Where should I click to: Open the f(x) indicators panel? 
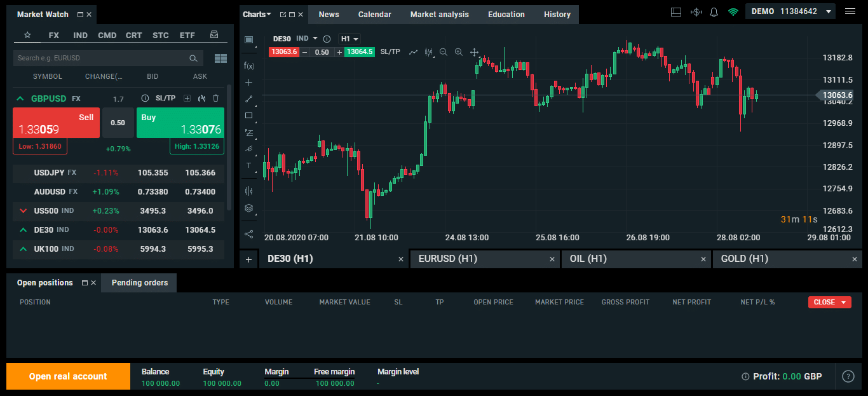(x=248, y=64)
